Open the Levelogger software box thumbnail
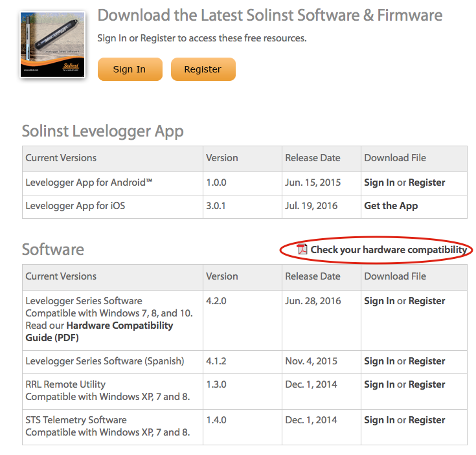 tap(52, 45)
